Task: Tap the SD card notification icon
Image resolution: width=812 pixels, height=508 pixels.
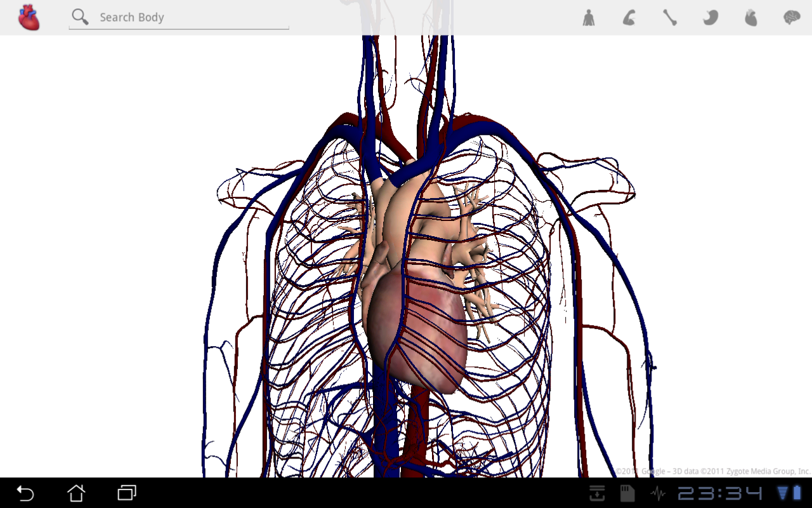Action: coord(627,493)
